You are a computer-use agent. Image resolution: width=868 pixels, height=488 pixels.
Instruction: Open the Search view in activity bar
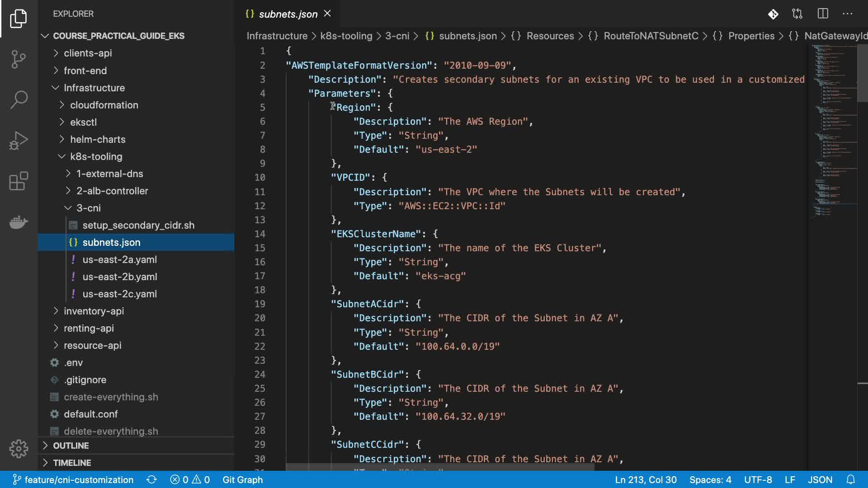(x=19, y=100)
